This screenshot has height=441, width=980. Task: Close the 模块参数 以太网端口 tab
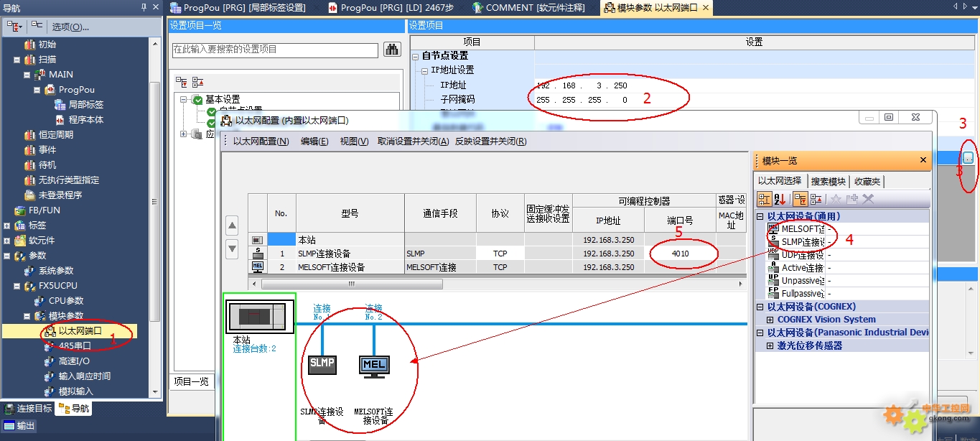706,8
